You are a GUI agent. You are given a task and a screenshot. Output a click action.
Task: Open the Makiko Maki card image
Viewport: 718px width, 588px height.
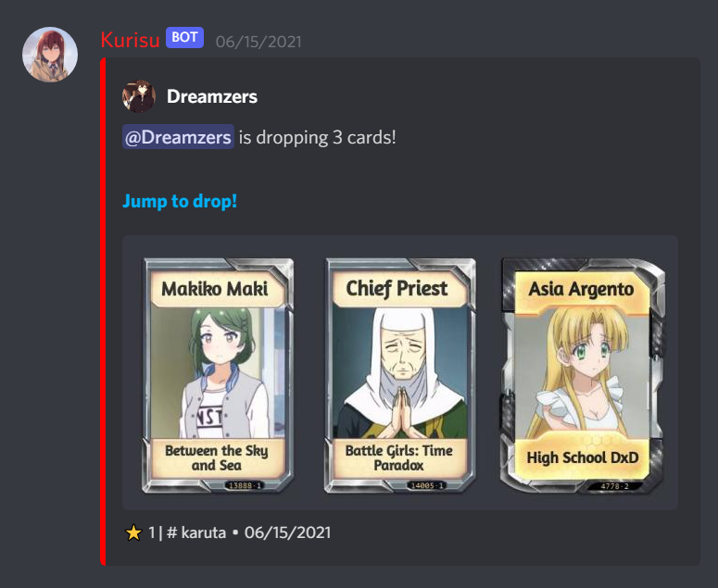218,376
